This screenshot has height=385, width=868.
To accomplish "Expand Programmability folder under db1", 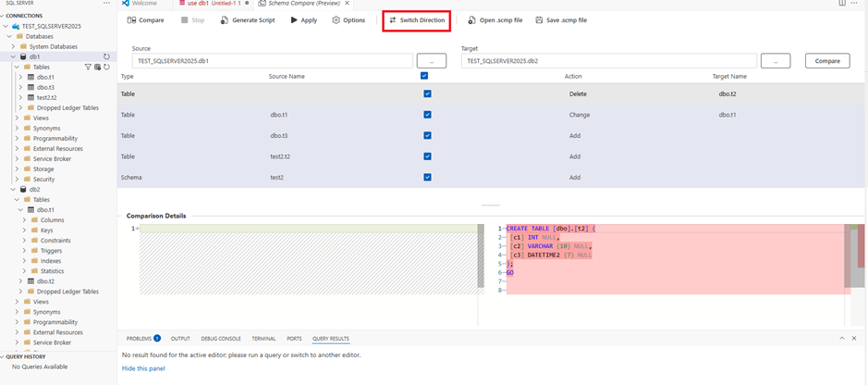I will tap(18, 139).
